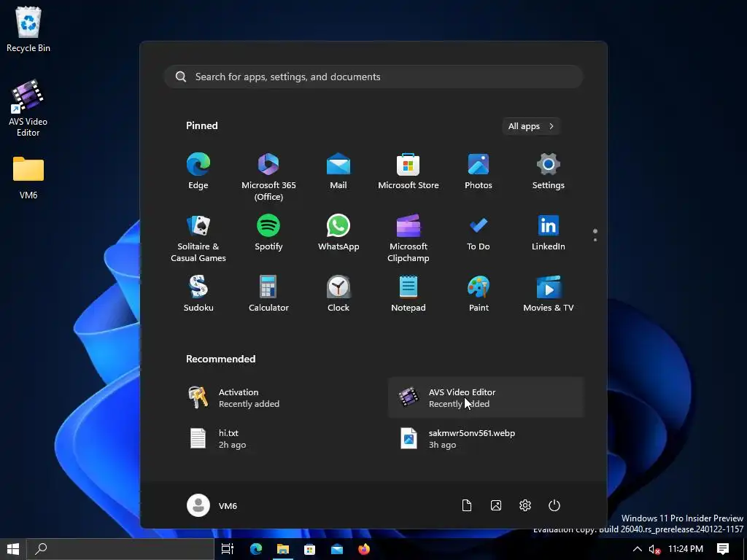The image size is (747, 560).
Task: Open Recycle Bin on desktop
Action: (x=28, y=29)
